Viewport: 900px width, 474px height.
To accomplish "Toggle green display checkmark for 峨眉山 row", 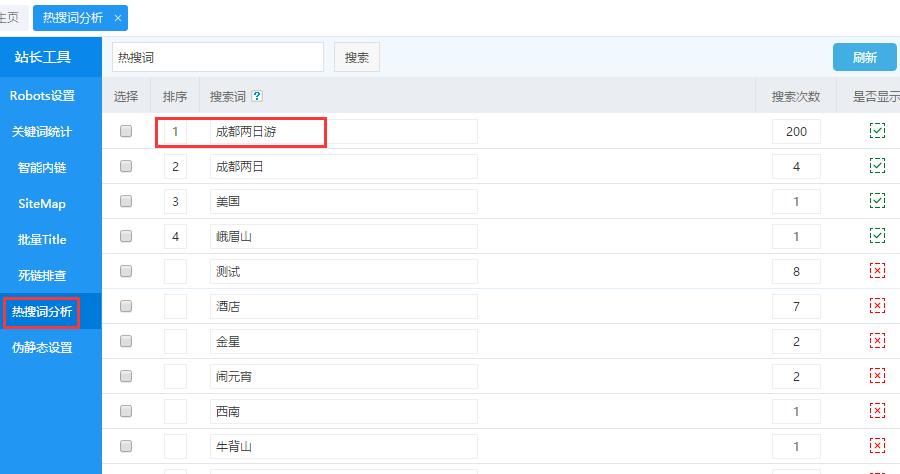I will 877,236.
